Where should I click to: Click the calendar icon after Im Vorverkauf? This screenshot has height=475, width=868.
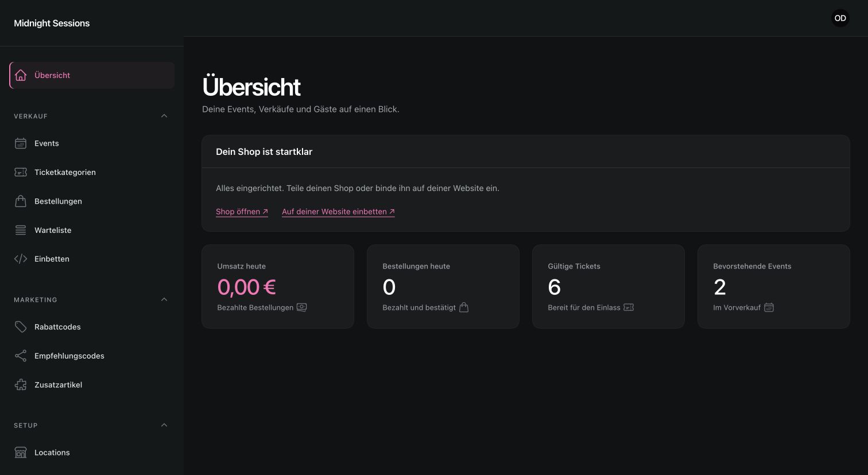coord(769,307)
